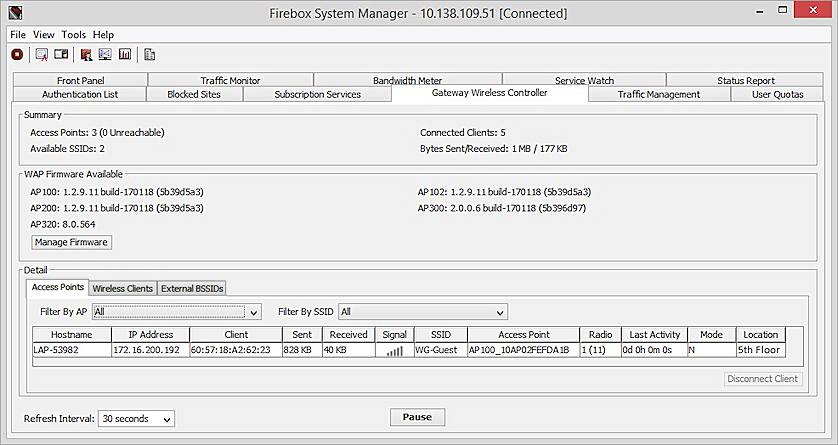Switch to the Traffic Monitor tab
838x445 pixels.
[230, 80]
